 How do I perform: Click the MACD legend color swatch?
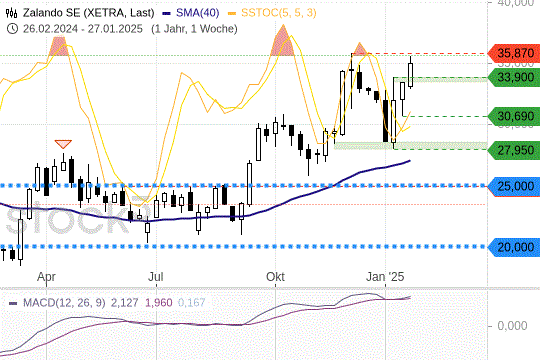[13, 304]
